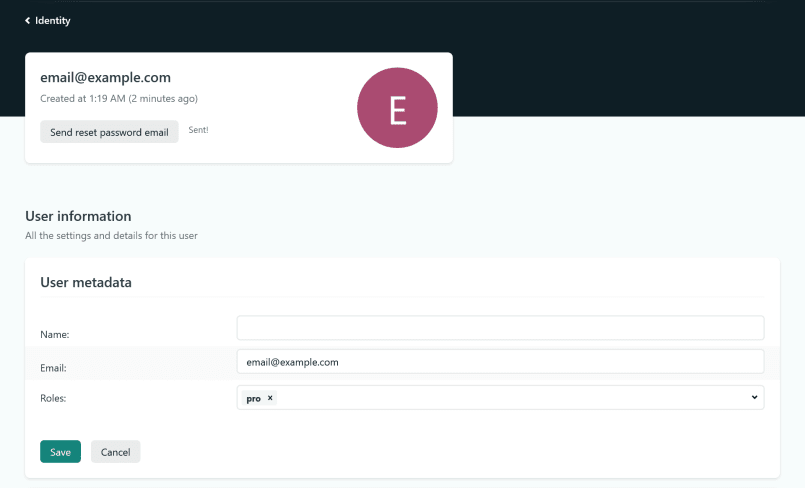Cancel editing user metadata
Image resolution: width=805 pixels, height=488 pixels.
tap(116, 452)
